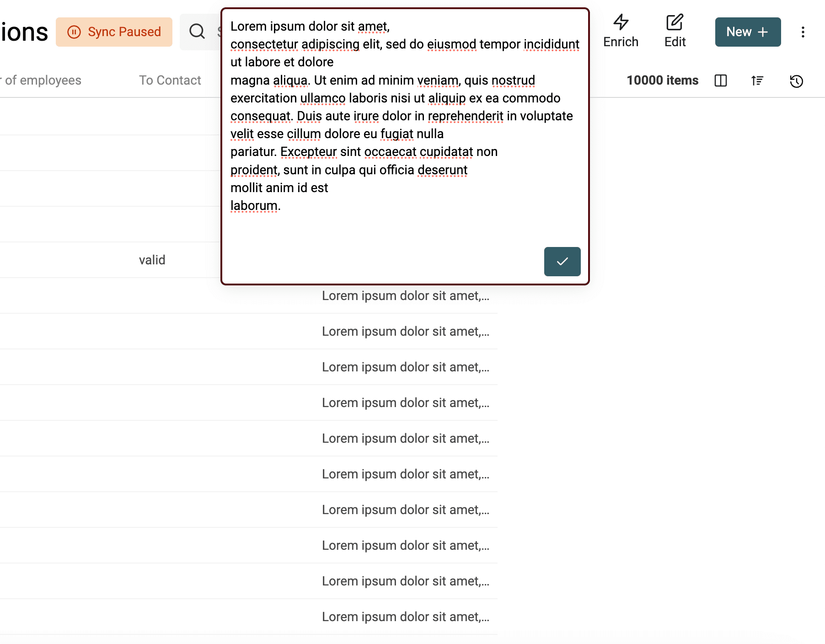The image size is (825, 644).
Task: Click the pause icon in Sync Paused badge
Action: pos(74,32)
